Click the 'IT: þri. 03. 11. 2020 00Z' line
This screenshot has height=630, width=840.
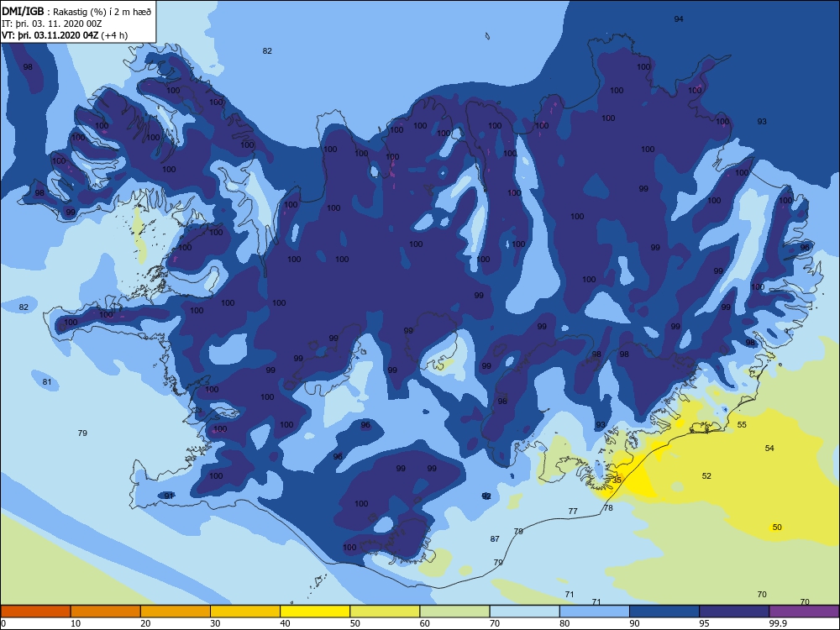pyautogui.click(x=52, y=24)
